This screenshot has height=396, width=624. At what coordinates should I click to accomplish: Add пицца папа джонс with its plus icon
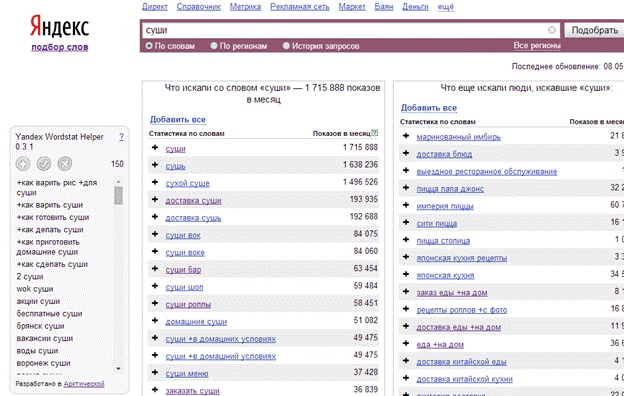[406, 188]
